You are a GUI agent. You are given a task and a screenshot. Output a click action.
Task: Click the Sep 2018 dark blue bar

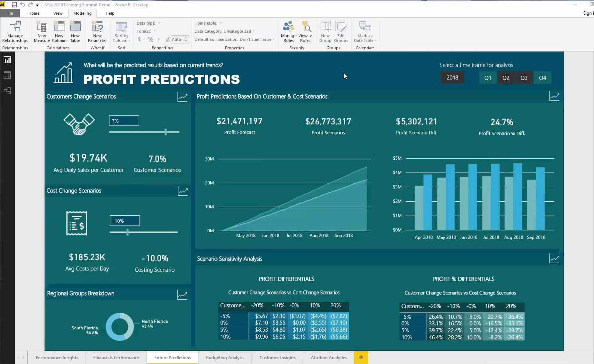[540, 199]
